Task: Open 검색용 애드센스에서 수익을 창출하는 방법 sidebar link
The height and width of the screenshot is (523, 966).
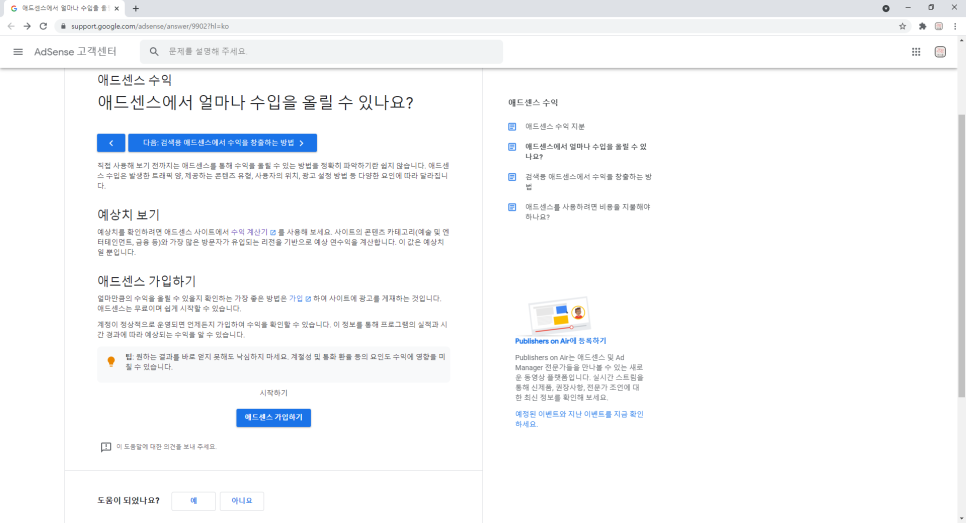Action: coord(588,182)
